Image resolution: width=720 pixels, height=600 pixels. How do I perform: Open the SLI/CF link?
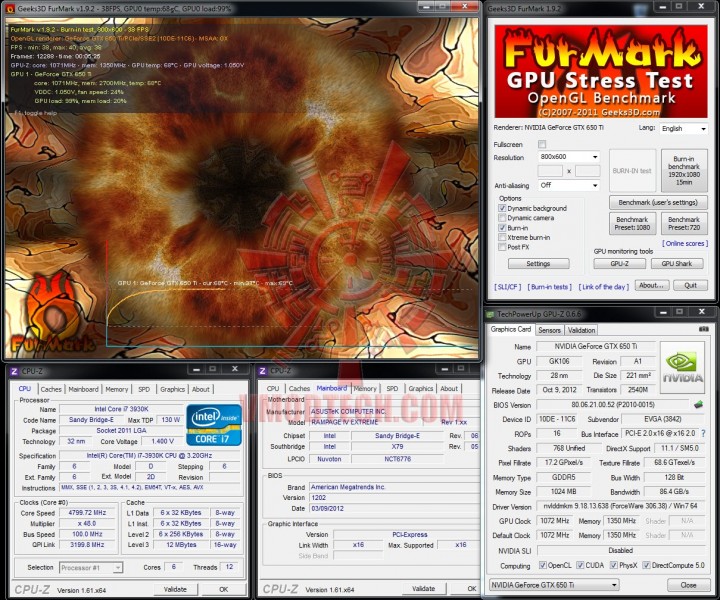click(x=508, y=286)
